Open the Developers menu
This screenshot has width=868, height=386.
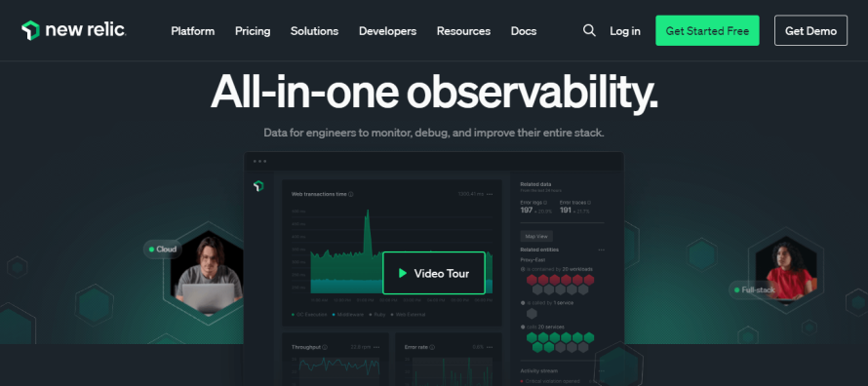pyautogui.click(x=387, y=31)
